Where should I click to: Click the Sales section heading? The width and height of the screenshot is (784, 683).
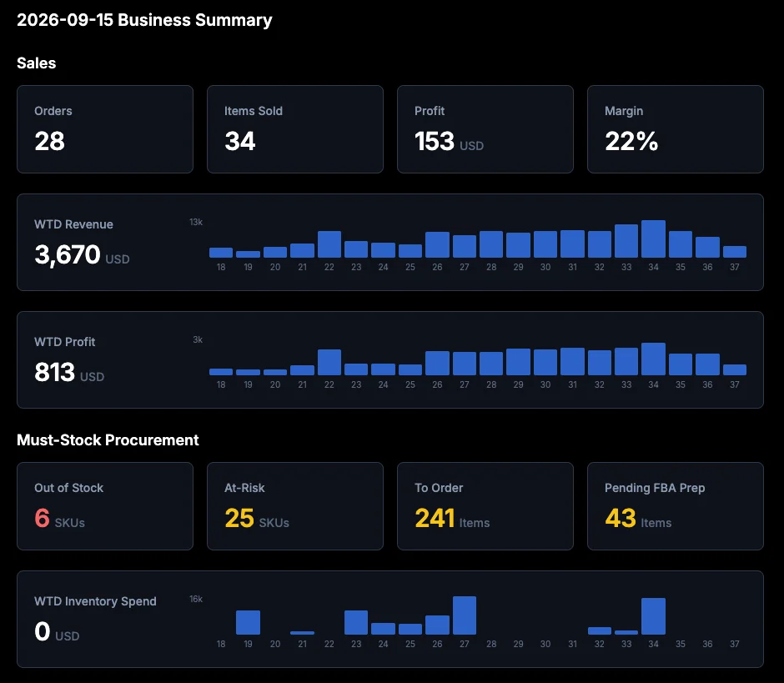(37, 63)
